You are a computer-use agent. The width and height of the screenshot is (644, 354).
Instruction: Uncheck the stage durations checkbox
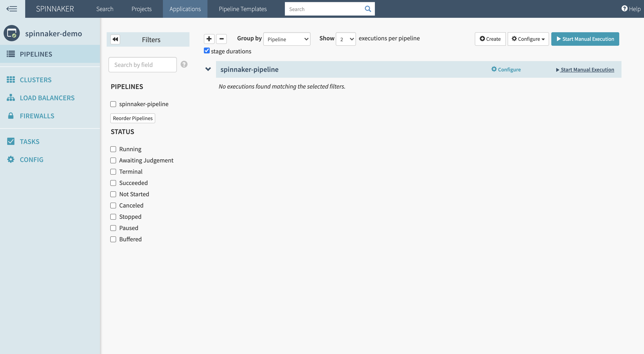click(x=207, y=50)
